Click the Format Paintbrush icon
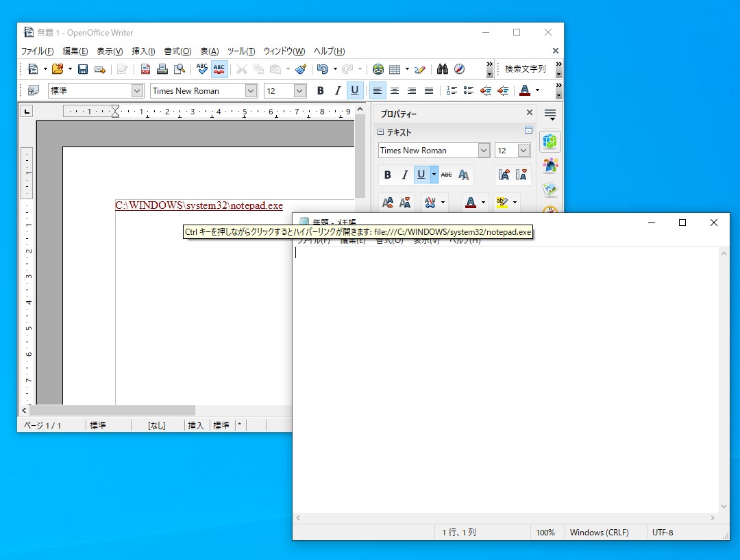 coord(301,69)
